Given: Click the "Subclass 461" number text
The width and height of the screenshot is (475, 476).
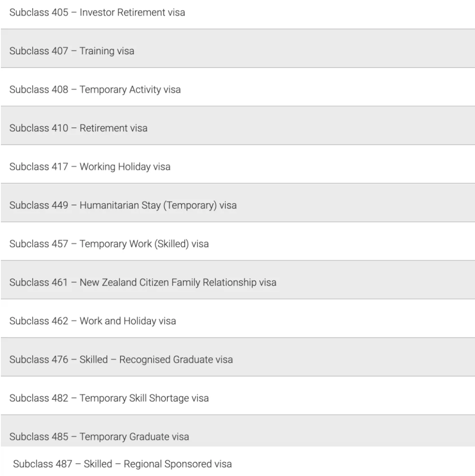Looking at the screenshot, I should (x=39, y=283).
